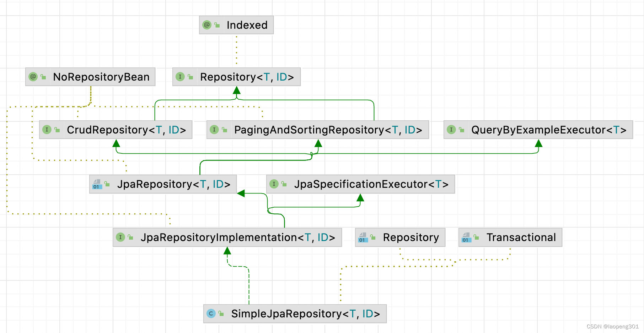This screenshot has width=644, height=333.
Task: Click the 01 file icon on JpaRepository
Action: click(97, 184)
